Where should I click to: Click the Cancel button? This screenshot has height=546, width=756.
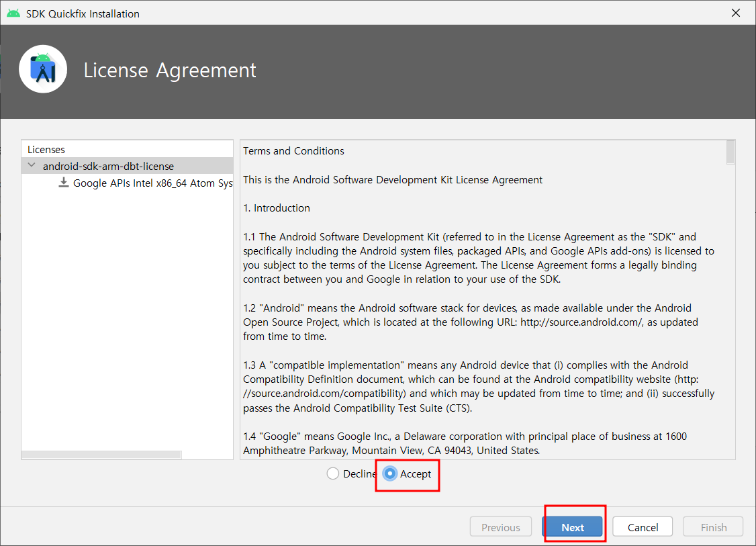(x=643, y=527)
